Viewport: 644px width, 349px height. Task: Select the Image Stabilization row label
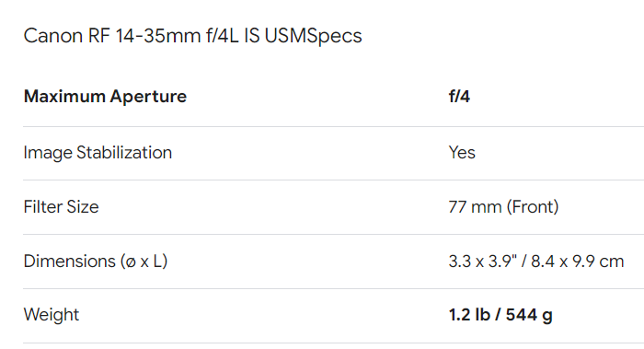[98, 153]
